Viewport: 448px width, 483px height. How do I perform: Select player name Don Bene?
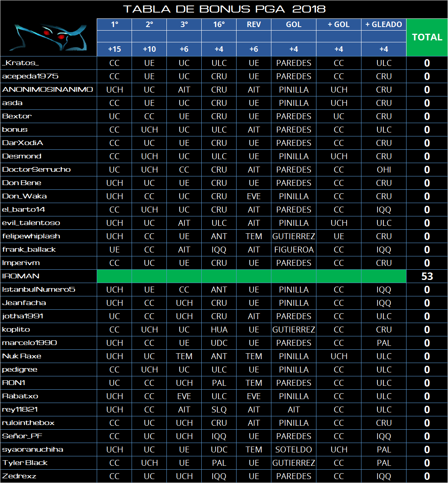coord(22,183)
